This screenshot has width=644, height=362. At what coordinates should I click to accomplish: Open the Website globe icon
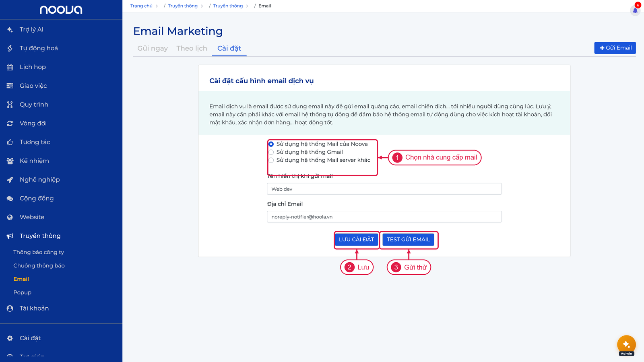tap(10, 217)
